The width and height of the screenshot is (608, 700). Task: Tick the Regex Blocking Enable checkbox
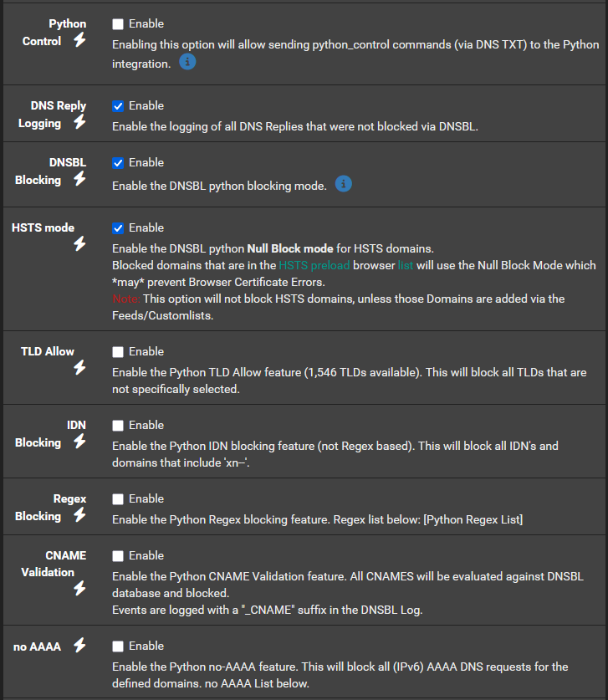point(118,499)
